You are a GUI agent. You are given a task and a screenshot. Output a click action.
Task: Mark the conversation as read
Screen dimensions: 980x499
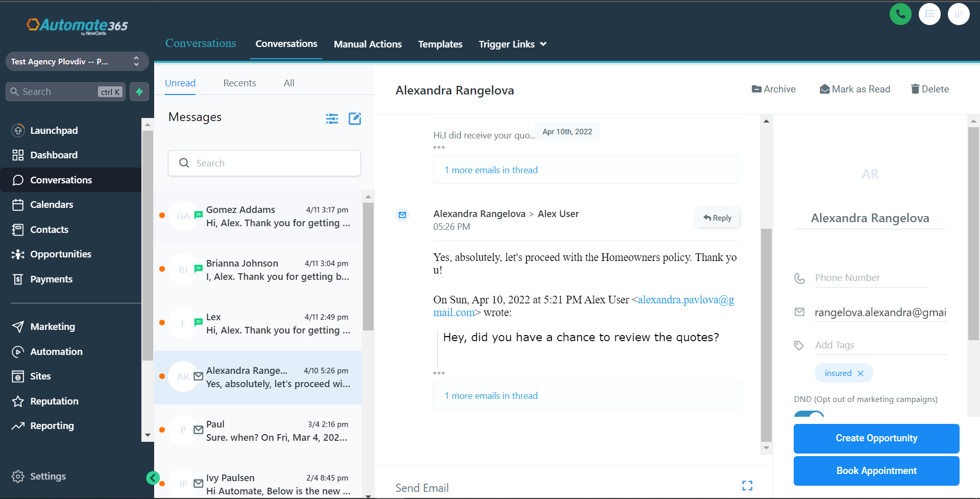[854, 89]
